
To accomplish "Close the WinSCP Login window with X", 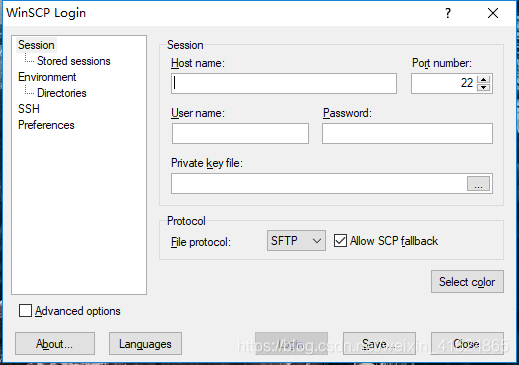I will [493, 13].
